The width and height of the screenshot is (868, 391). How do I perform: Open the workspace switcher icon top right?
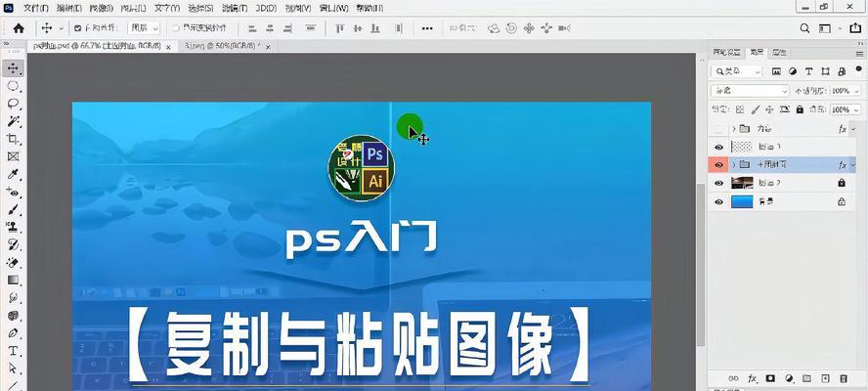[825, 28]
